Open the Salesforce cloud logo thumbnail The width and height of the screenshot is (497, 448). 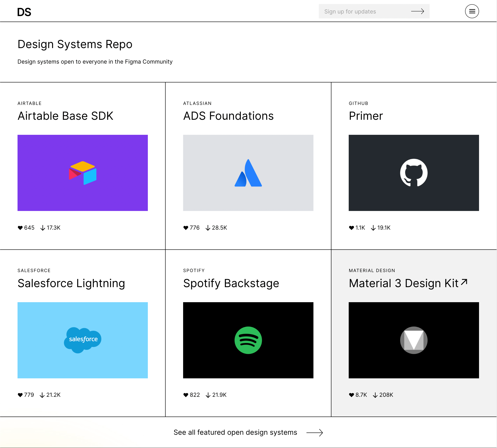coord(82,340)
